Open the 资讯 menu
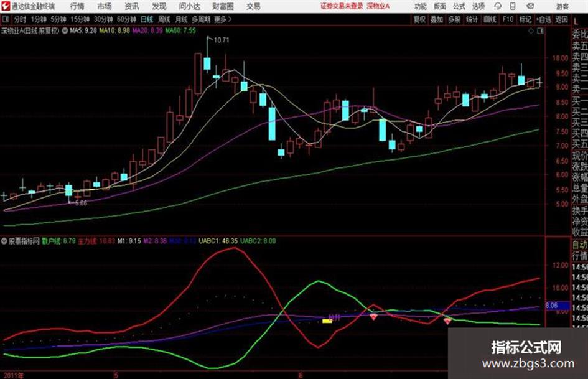 tap(132, 6)
